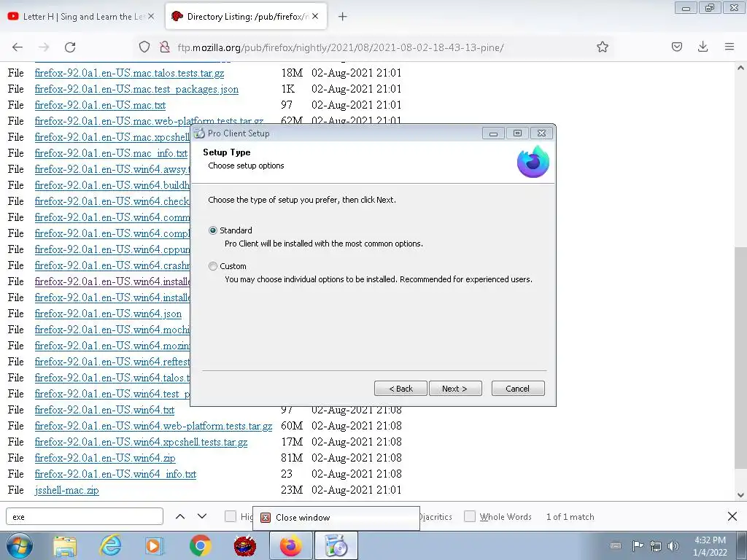
Task: Open firefox-92.0a1.en-US.win64.txt link
Action: tap(104, 410)
